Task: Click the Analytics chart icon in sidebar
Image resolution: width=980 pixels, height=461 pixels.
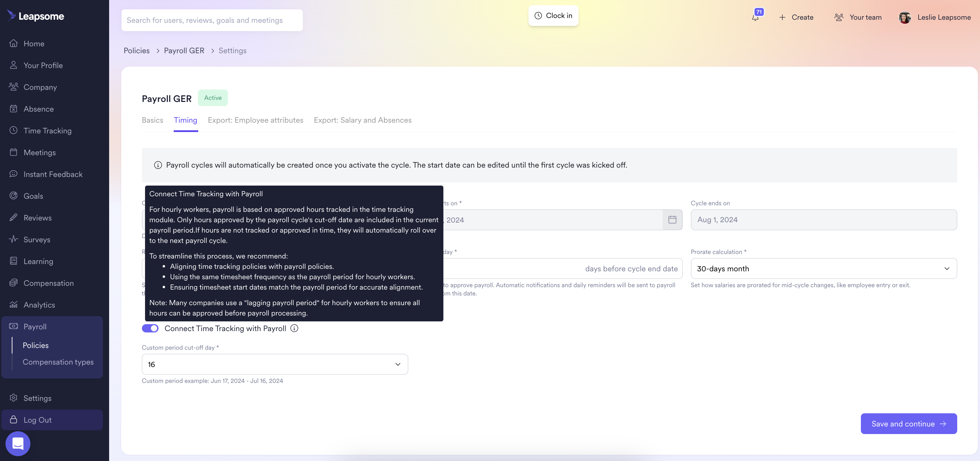Action: coord(14,304)
